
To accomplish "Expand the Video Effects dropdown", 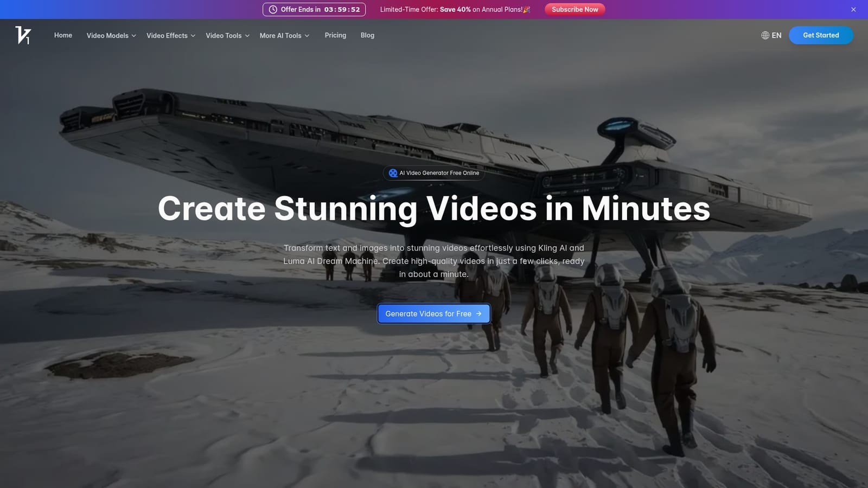I will point(171,35).
